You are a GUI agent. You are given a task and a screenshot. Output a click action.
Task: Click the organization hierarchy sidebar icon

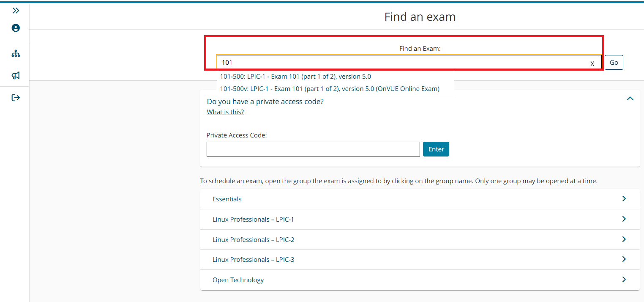tap(16, 54)
